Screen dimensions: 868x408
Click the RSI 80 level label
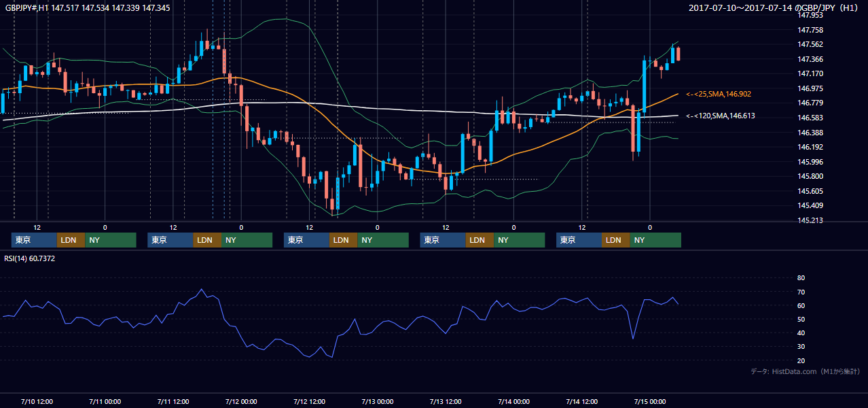click(x=801, y=278)
